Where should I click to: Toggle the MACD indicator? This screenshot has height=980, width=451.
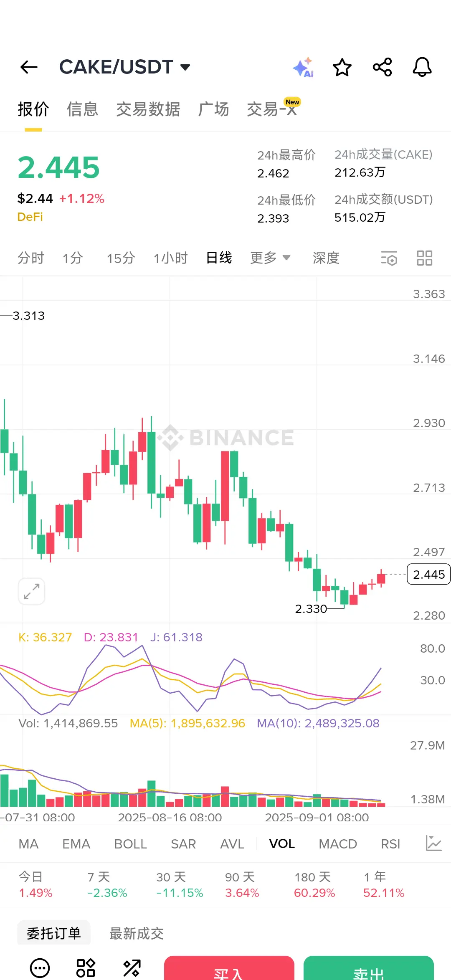click(338, 844)
